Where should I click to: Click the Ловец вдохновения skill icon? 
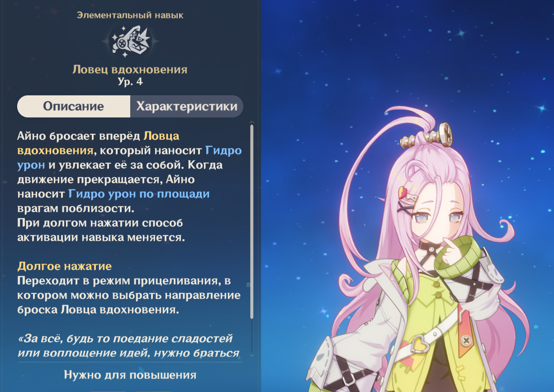130,42
